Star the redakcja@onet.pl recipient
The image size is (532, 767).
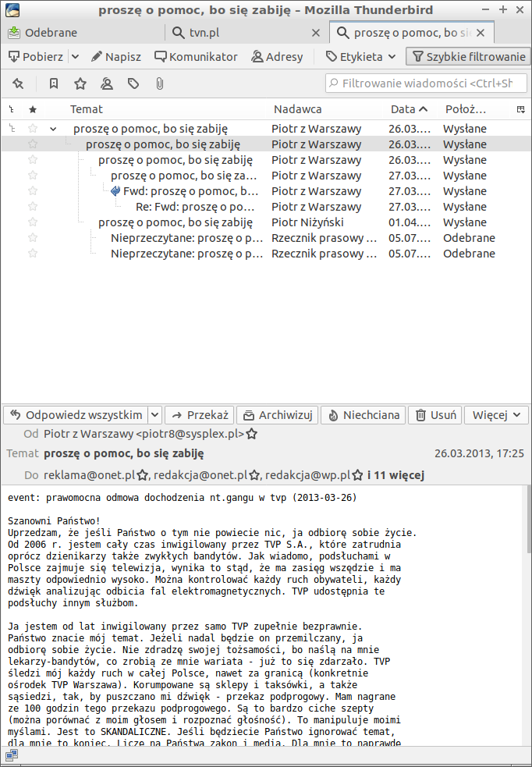(254, 475)
